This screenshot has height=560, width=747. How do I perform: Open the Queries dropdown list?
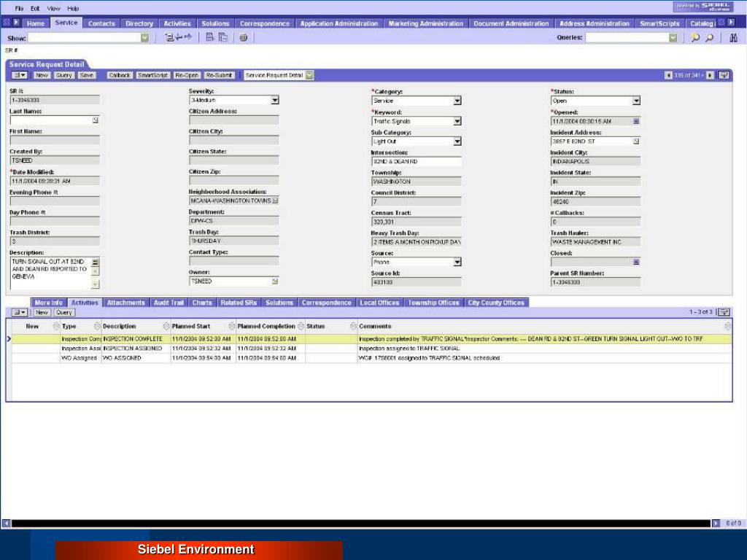coord(673,38)
